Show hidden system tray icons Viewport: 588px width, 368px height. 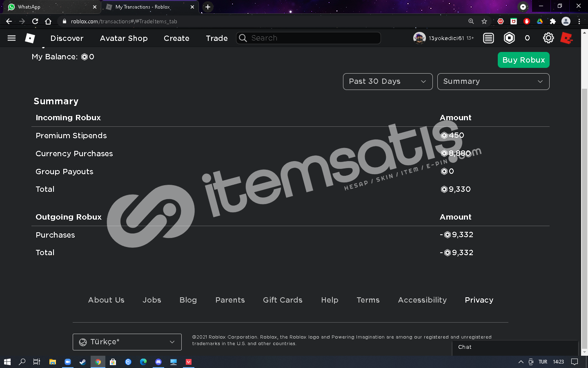coord(521,362)
